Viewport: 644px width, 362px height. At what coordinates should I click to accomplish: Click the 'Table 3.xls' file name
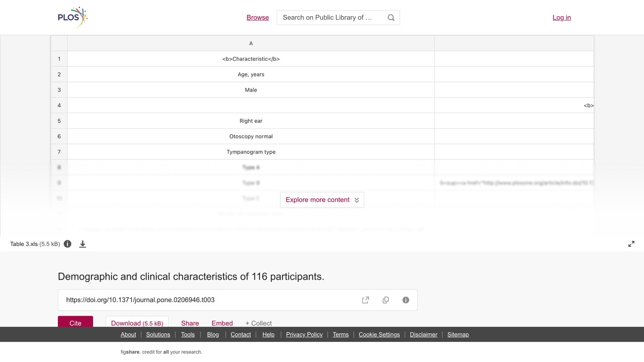point(24,244)
